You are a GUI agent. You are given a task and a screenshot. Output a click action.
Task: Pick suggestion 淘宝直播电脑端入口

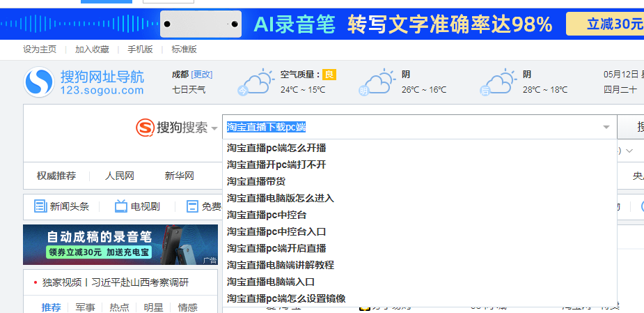[x=419, y=282]
